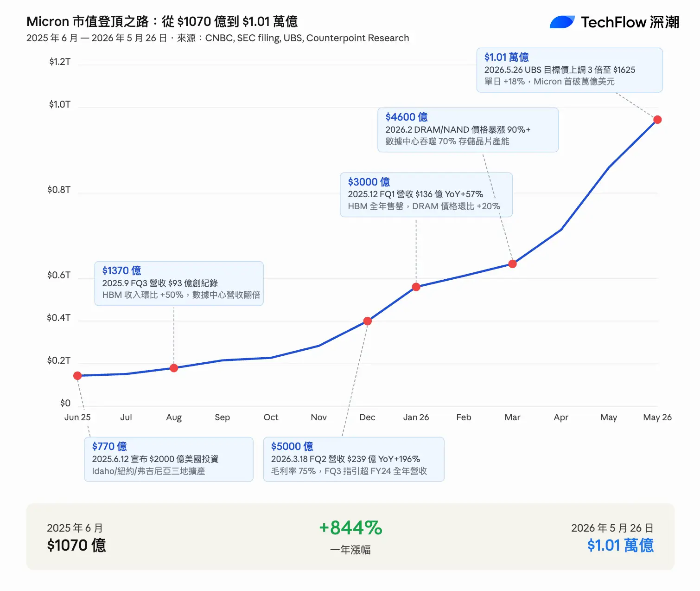Click the May x-axis label
This screenshot has height=591, width=700.
(x=609, y=418)
